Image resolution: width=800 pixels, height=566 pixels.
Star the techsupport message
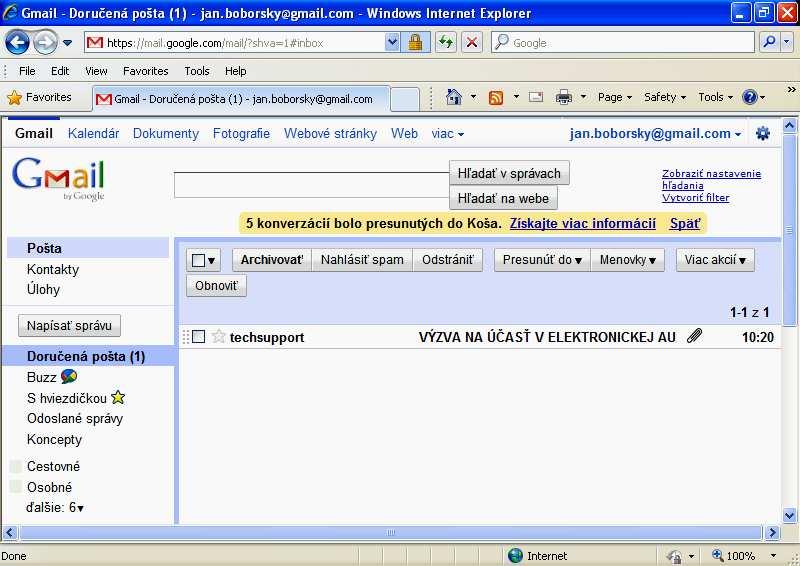point(218,336)
